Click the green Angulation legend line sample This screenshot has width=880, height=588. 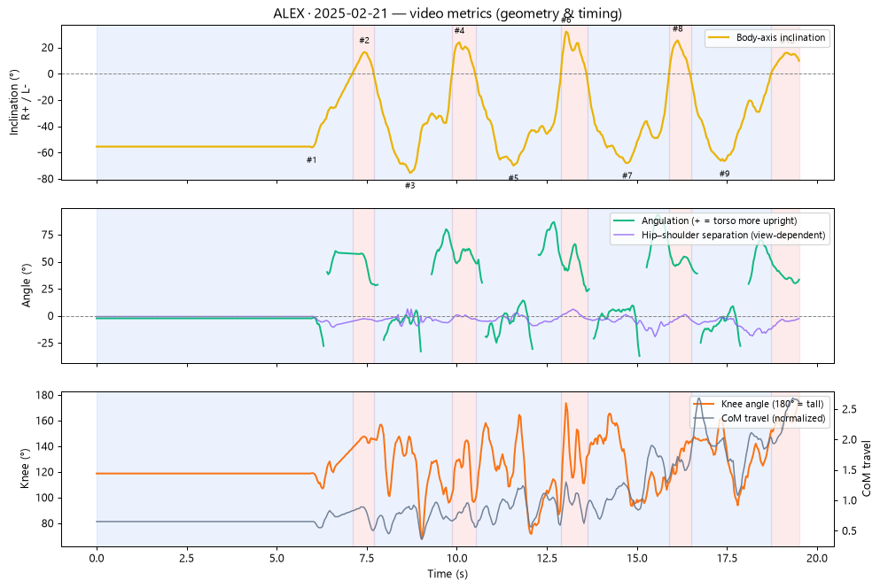625,220
